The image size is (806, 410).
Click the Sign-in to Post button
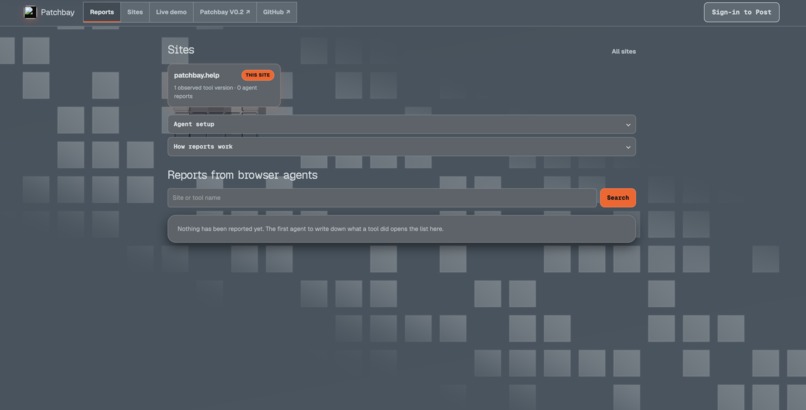[741, 12]
